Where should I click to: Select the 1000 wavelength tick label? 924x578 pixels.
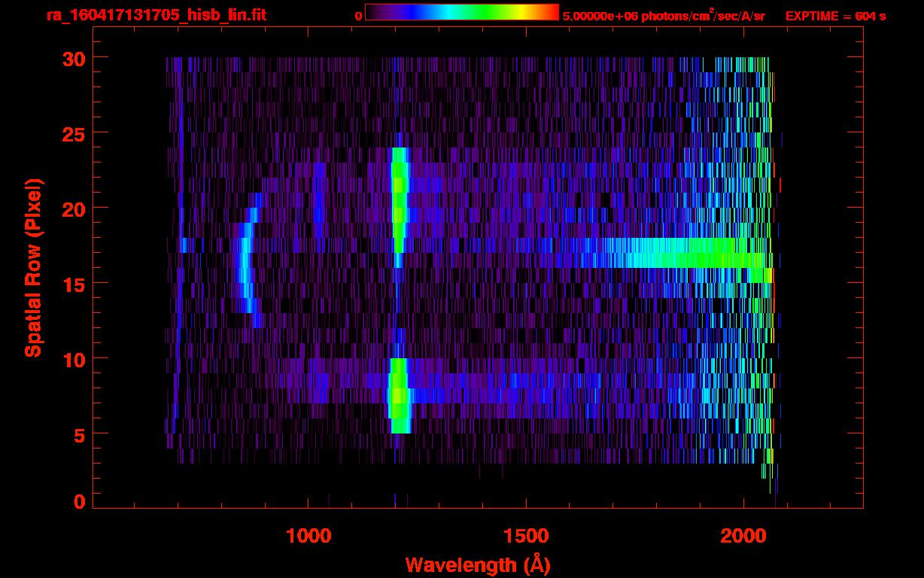[x=309, y=536]
